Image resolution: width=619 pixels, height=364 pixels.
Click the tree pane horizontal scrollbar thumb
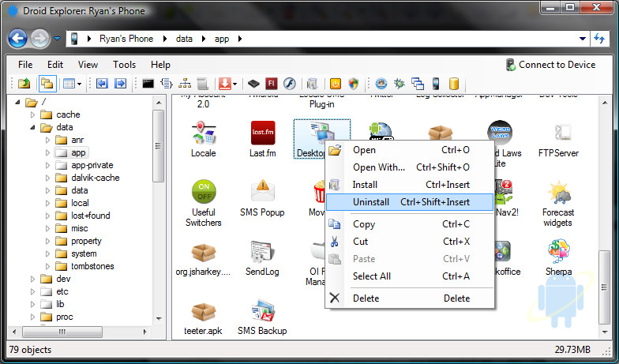coord(62,332)
